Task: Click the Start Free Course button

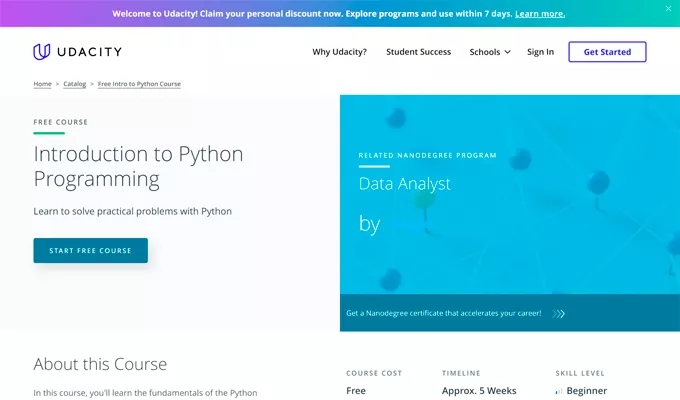Action: click(91, 250)
